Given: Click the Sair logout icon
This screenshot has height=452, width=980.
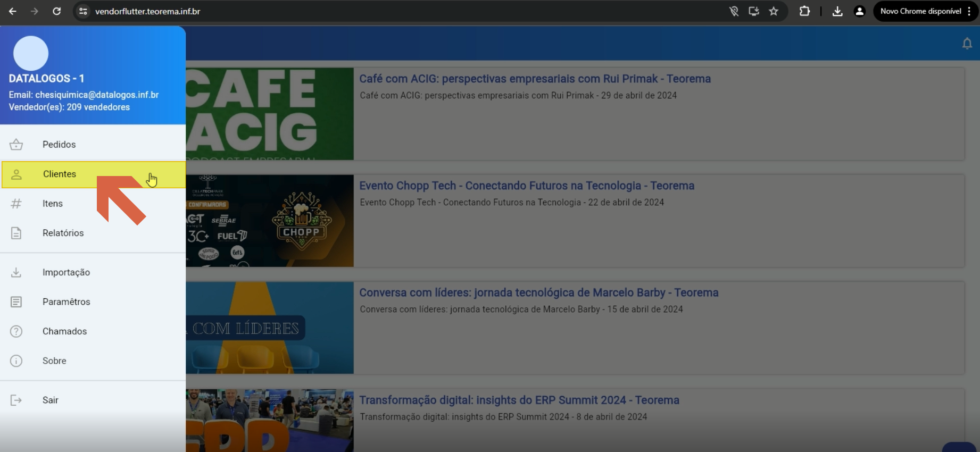Looking at the screenshot, I should 16,400.
